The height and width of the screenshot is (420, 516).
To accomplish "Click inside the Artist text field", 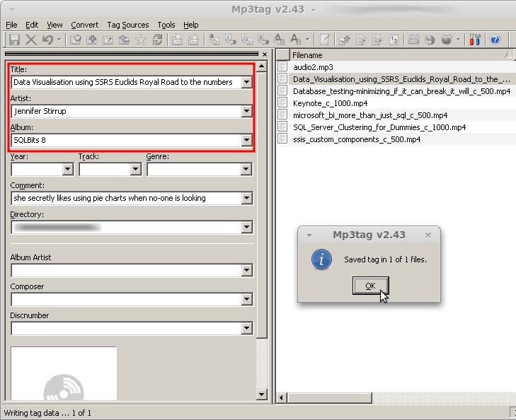I will (127, 111).
